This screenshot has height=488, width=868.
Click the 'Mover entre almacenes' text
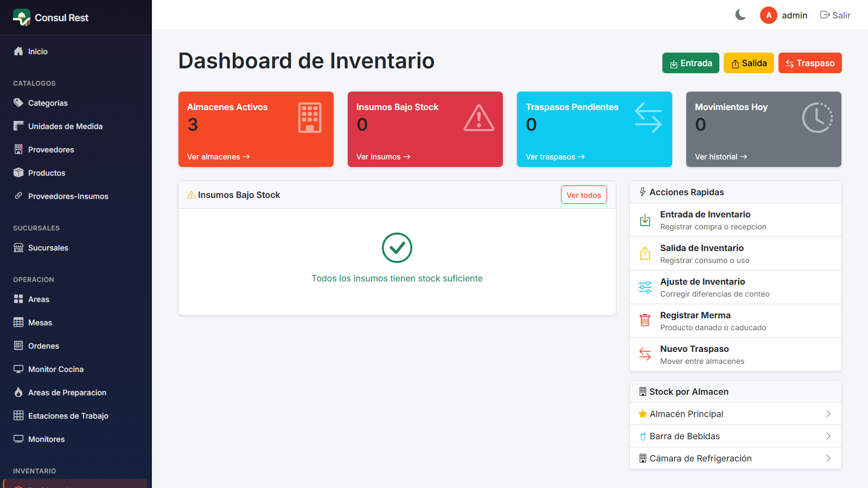[x=702, y=361]
